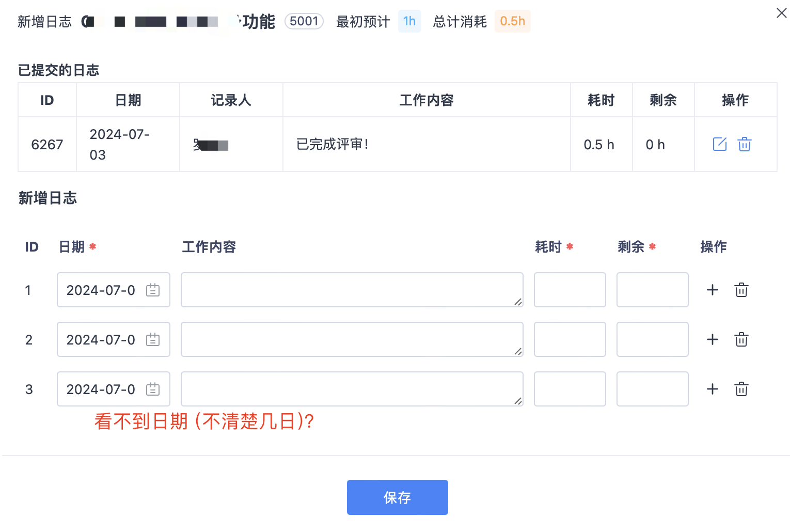Focus row 1 耗时 input field

click(570, 290)
